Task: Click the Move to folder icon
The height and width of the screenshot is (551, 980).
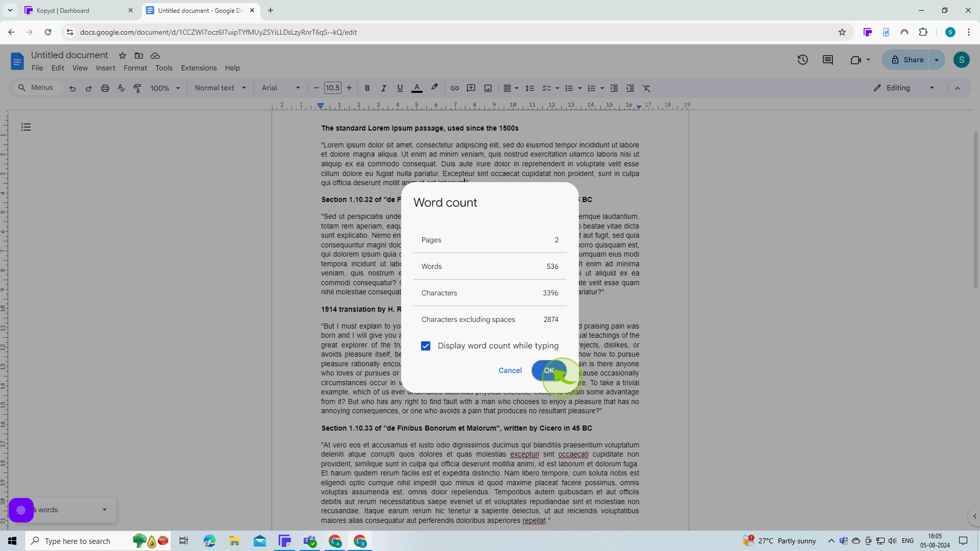Action: point(139,56)
